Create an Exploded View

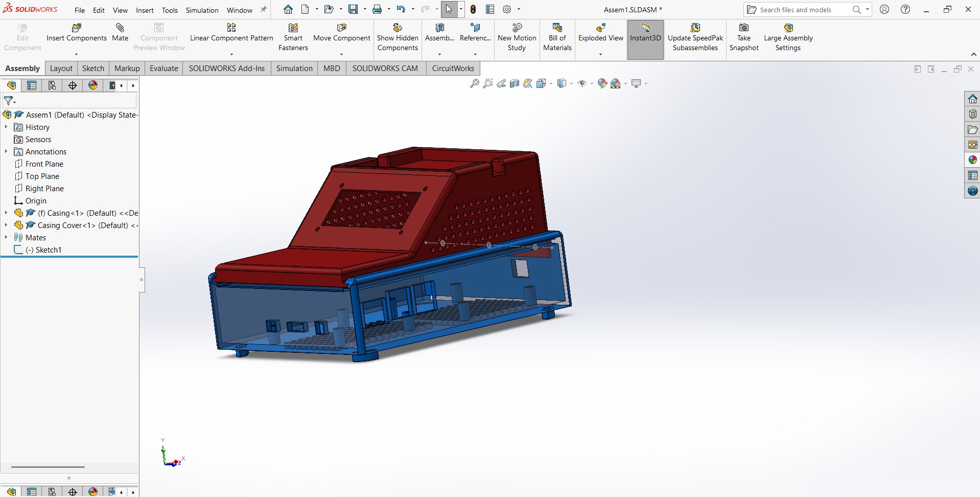point(600,33)
